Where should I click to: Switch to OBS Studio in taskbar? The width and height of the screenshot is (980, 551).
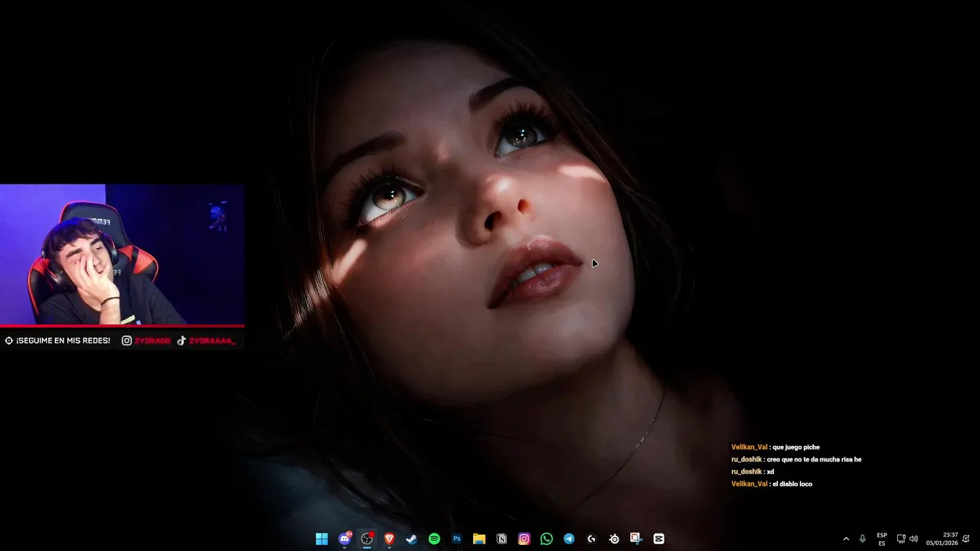click(367, 539)
